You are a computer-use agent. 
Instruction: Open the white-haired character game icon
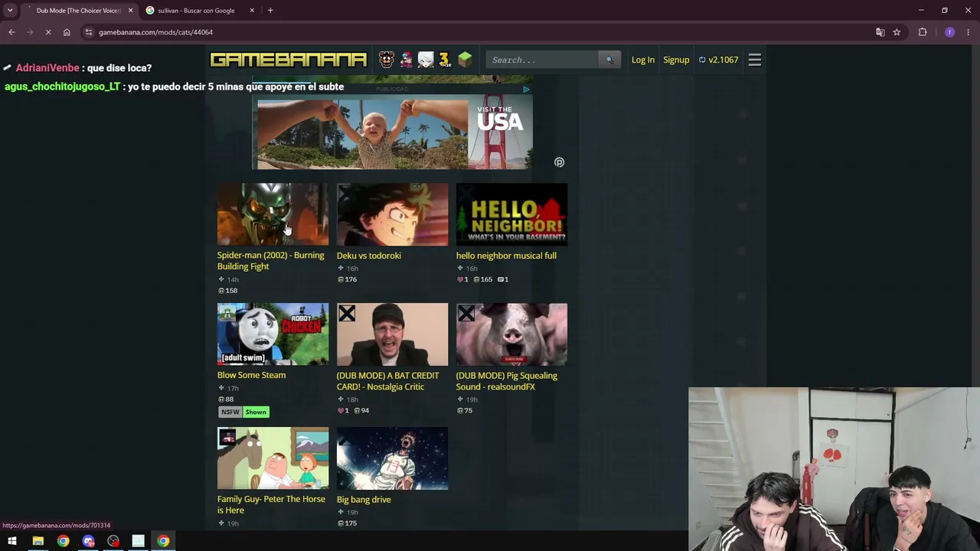click(426, 60)
